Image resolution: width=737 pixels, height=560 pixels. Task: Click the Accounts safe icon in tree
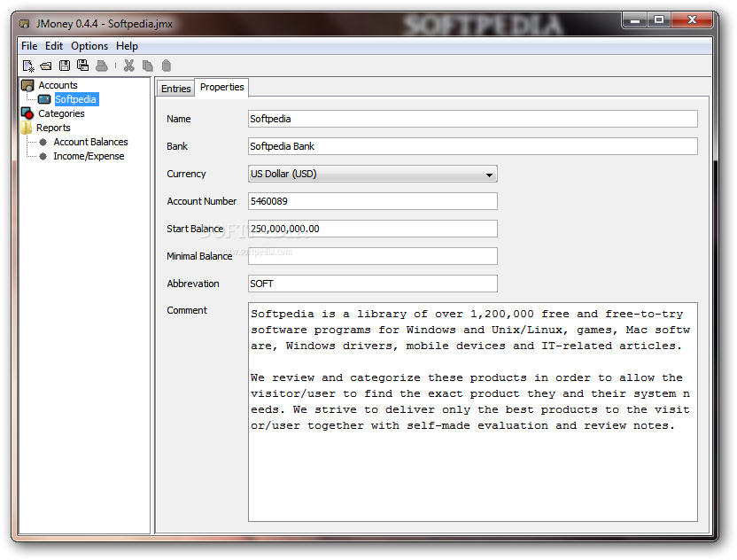click(27, 85)
